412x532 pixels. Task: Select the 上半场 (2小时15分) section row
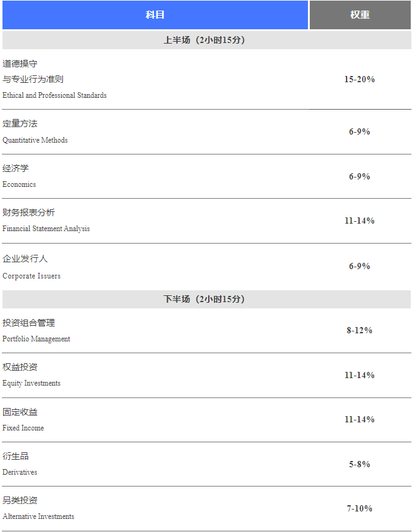(x=204, y=40)
